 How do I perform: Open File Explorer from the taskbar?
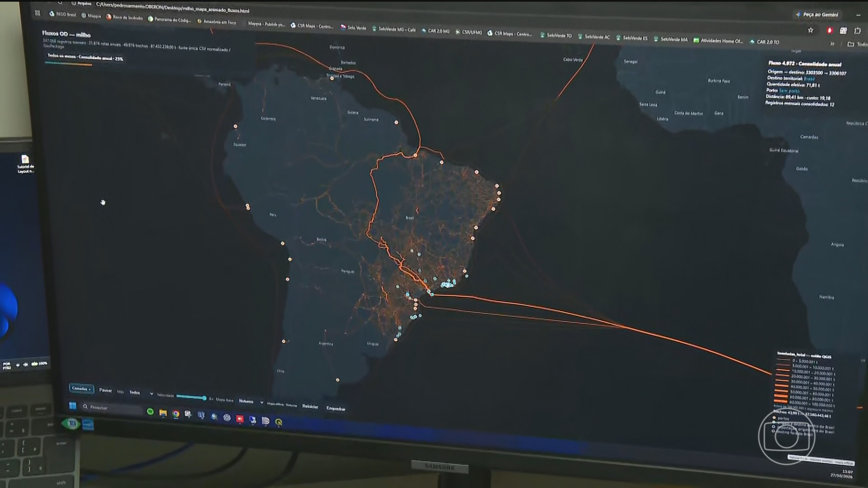tap(163, 413)
